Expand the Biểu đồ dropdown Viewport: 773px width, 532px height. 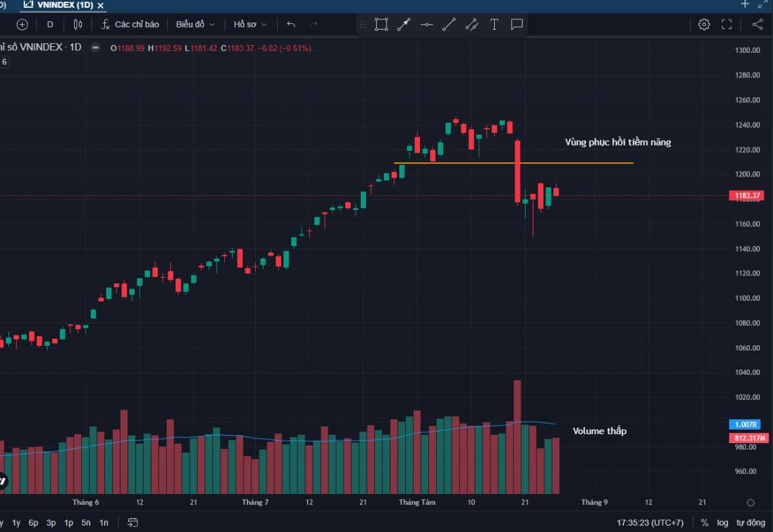point(195,24)
